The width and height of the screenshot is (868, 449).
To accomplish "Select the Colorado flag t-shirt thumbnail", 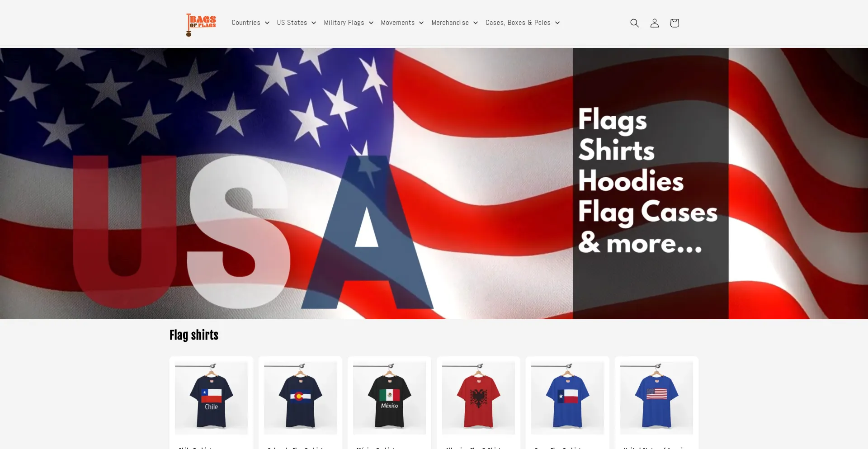I will 300,398.
